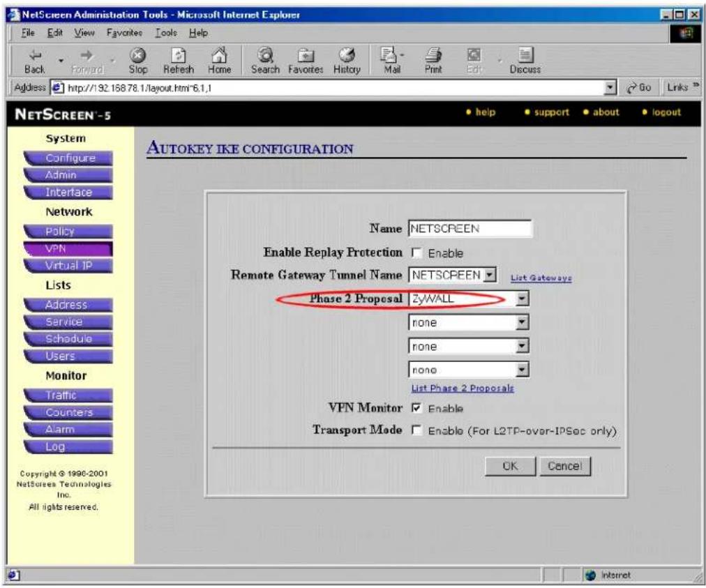Open the Help menu

198,33
